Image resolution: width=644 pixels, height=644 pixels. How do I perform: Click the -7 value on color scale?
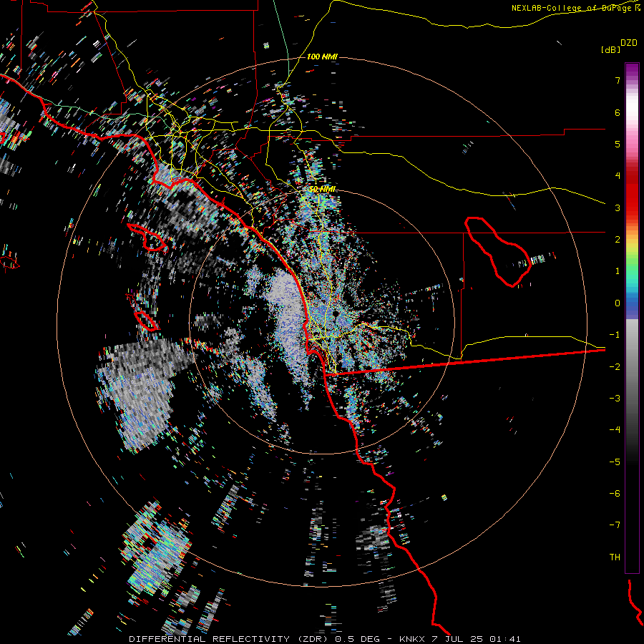615,525
